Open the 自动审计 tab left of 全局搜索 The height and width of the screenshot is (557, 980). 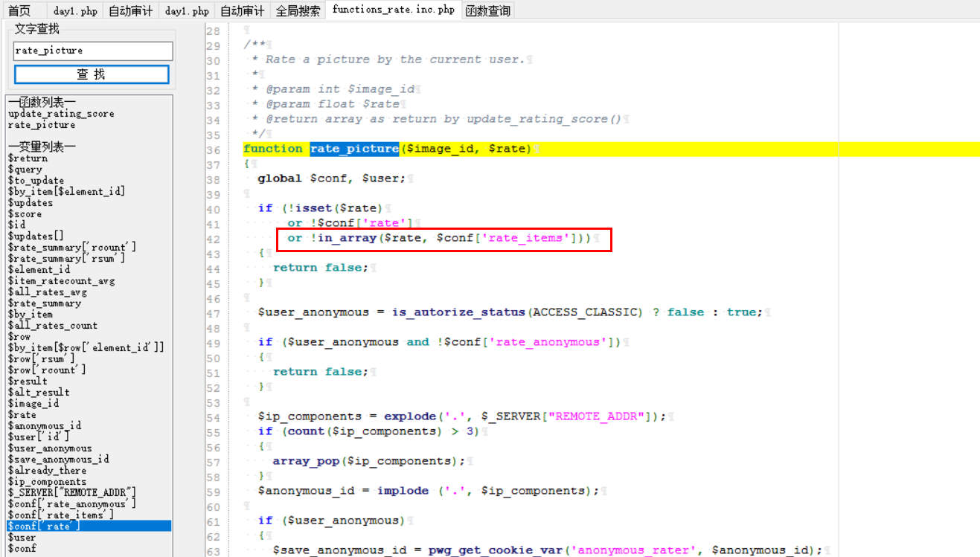point(242,10)
